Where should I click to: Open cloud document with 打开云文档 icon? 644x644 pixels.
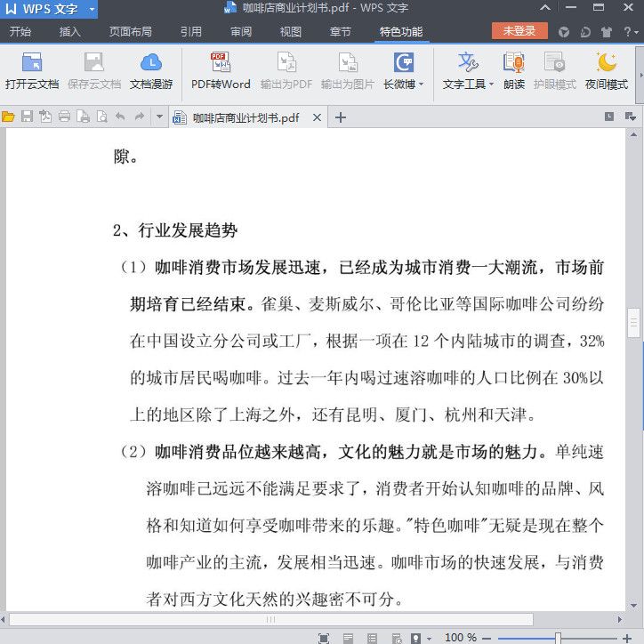click(32, 70)
